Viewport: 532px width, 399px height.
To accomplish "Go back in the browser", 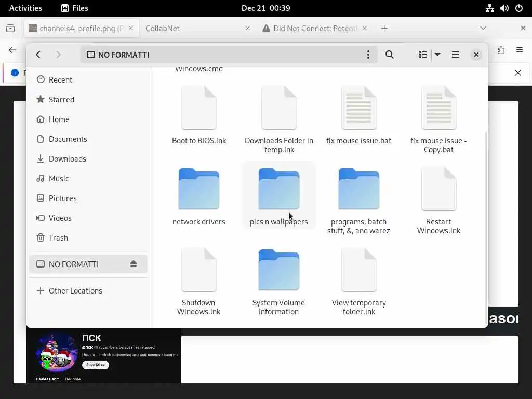I will point(12,50).
